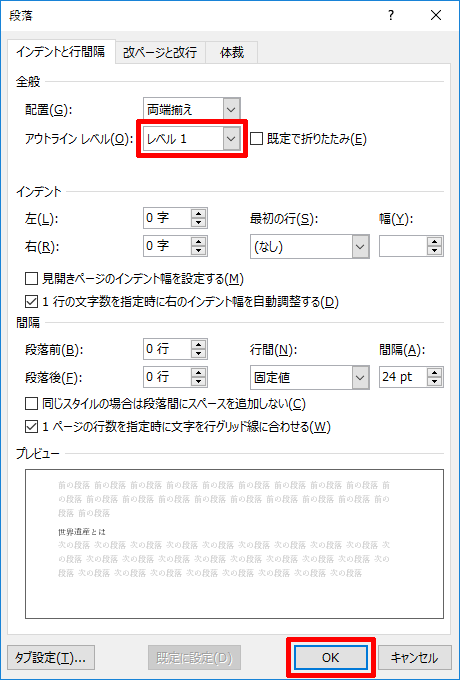Toggle 見開きページのインデント幅を設定する checkbox

(31, 279)
